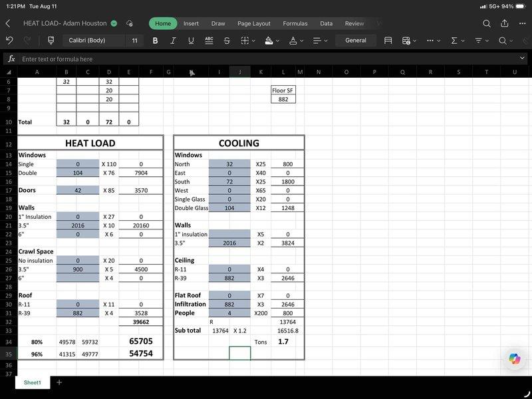Screen dimensions: 532x399
Task: Open the General number format box
Action: [x=356, y=41]
